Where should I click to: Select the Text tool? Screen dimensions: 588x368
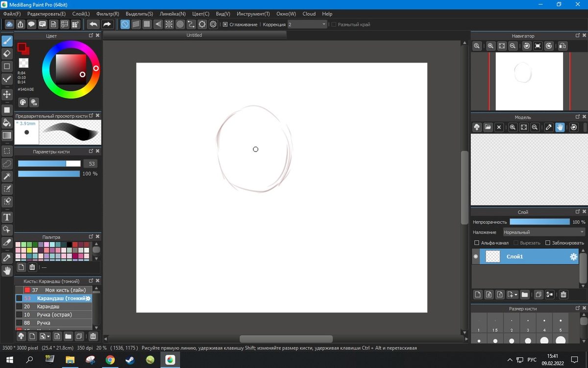(7, 217)
